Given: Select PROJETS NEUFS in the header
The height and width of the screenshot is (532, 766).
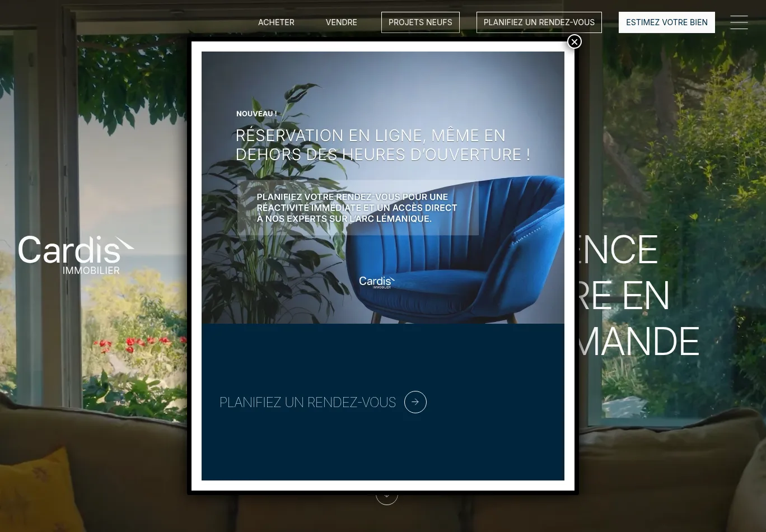Looking at the screenshot, I should coord(420,22).
